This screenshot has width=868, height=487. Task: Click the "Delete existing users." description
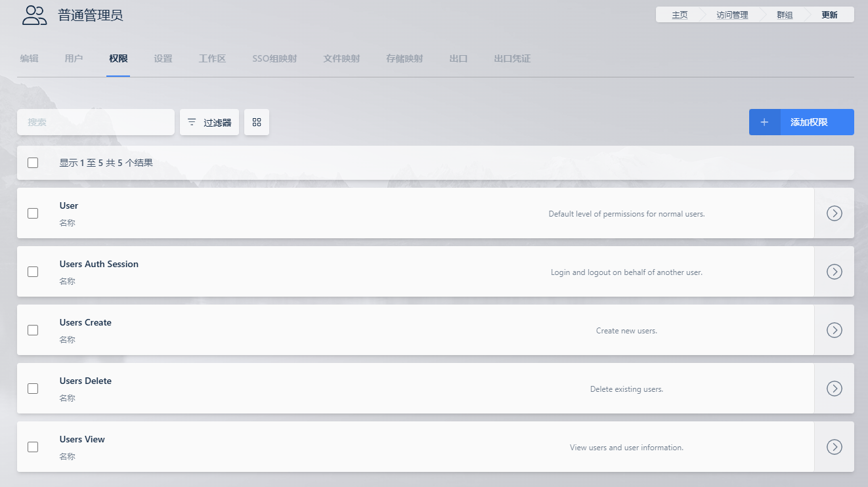click(626, 389)
